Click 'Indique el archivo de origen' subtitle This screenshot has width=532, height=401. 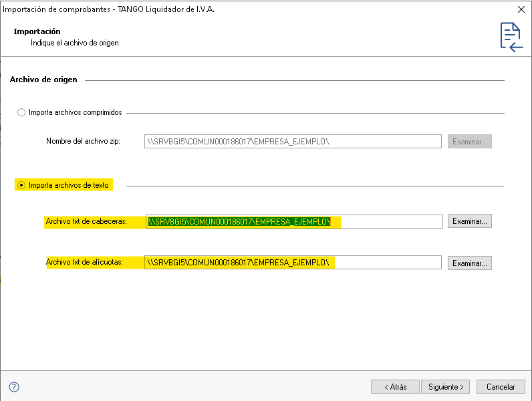click(x=75, y=43)
